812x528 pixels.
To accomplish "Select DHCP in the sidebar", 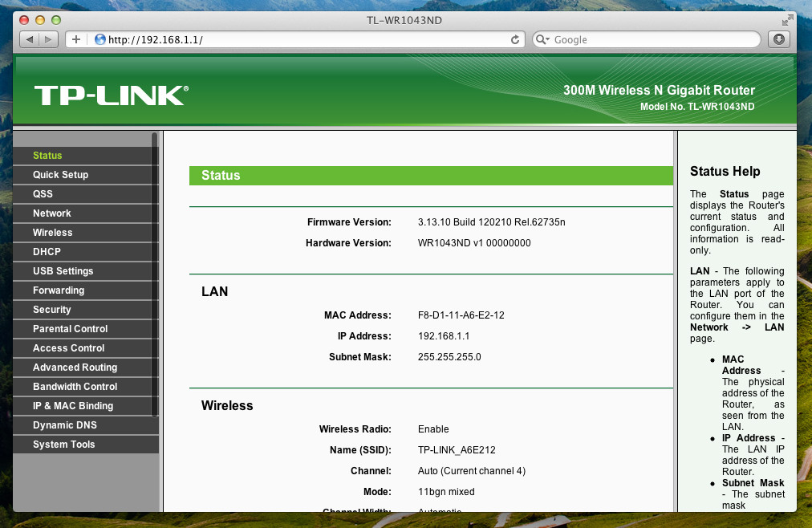I will pos(85,252).
